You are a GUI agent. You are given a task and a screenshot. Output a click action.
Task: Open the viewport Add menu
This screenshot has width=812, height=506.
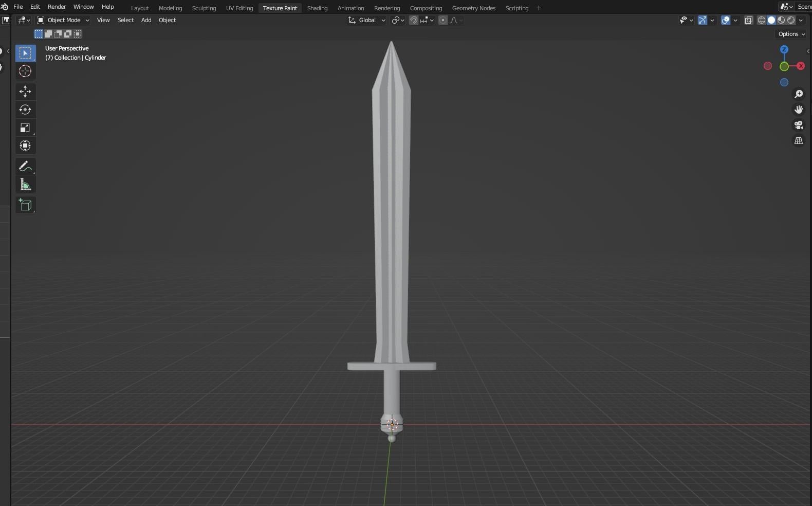[146, 20]
